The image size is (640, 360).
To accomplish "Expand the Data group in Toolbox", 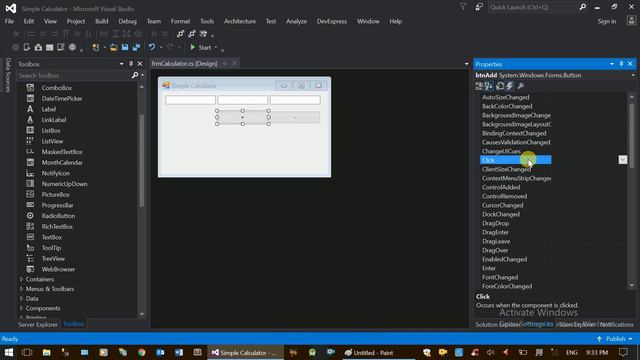I will coord(21,298).
